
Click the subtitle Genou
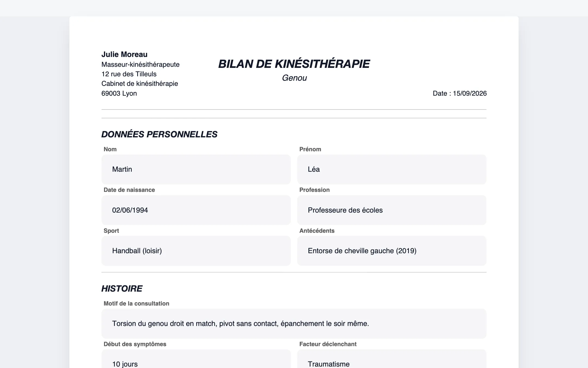click(x=294, y=78)
